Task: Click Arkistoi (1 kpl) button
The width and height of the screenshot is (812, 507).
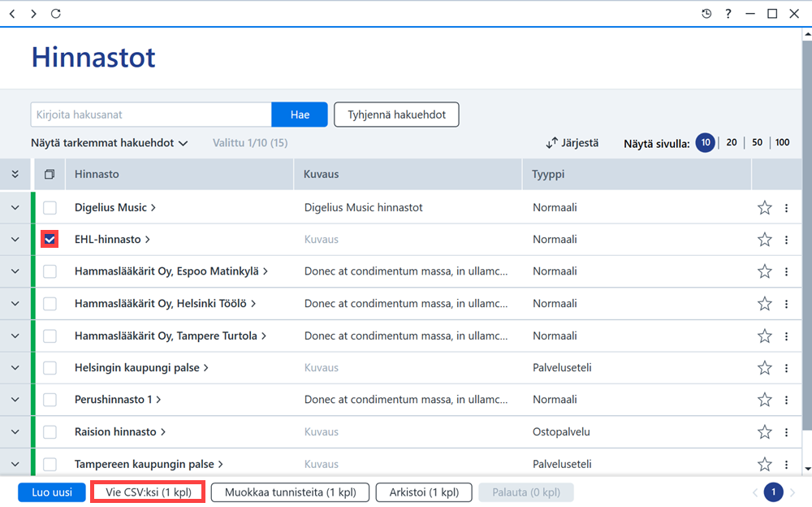Action: point(424,492)
